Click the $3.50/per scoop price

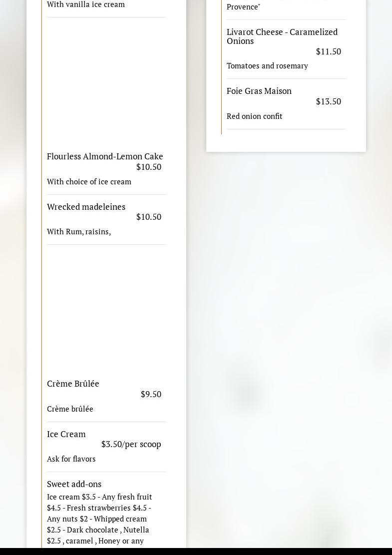tap(131, 444)
